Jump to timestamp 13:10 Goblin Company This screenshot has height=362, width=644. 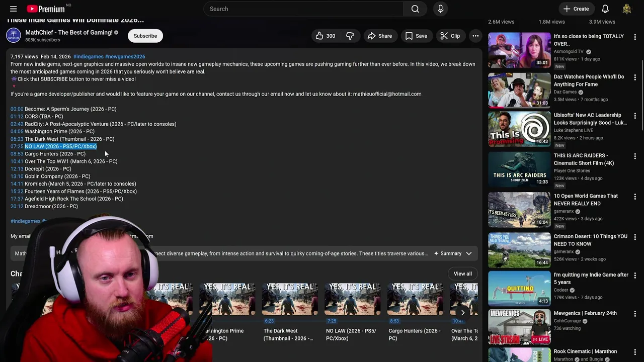tap(17, 176)
